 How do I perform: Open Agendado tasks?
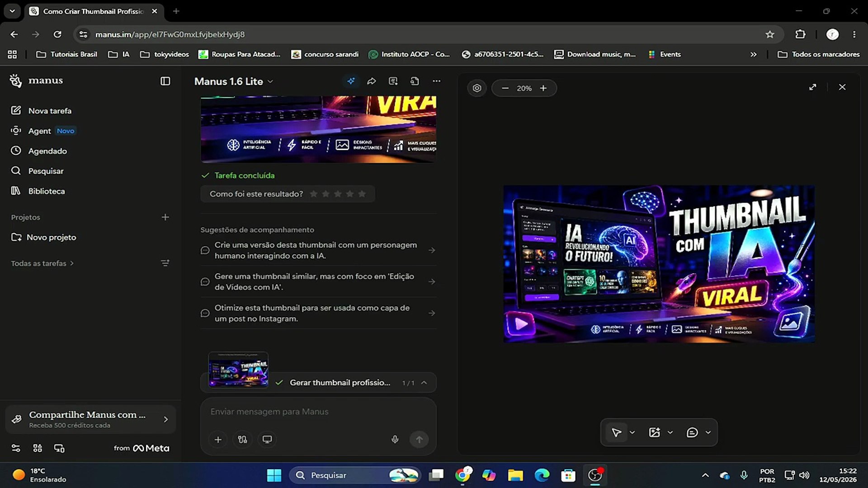39,151
